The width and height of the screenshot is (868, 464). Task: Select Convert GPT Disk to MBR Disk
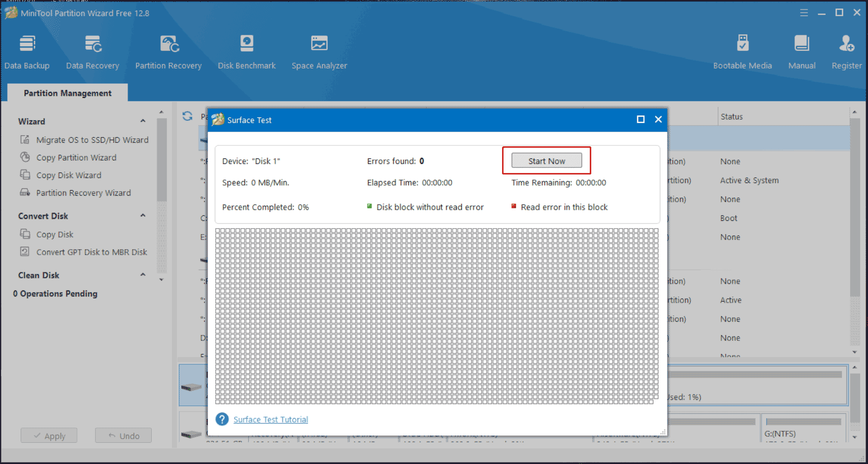coord(92,252)
